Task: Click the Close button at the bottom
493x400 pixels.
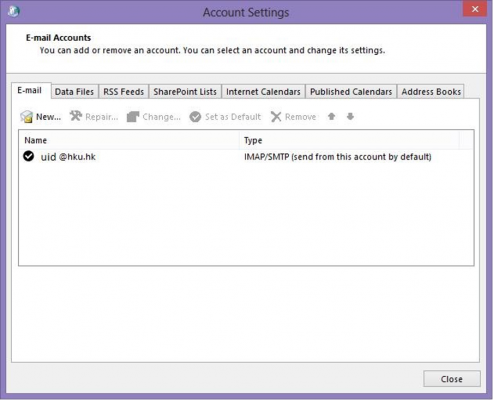Action: click(x=452, y=379)
